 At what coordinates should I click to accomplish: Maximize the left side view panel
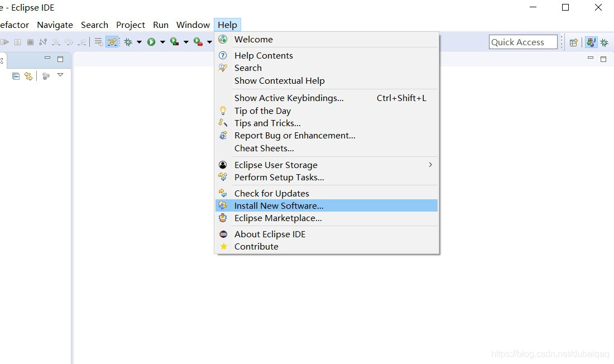pyautogui.click(x=60, y=59)
